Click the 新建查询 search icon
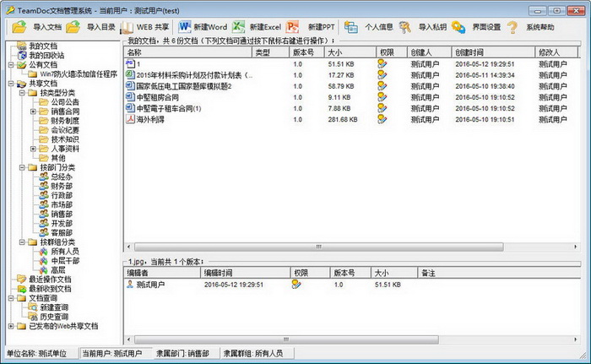The image size is (591, 364). click(33, 307)
